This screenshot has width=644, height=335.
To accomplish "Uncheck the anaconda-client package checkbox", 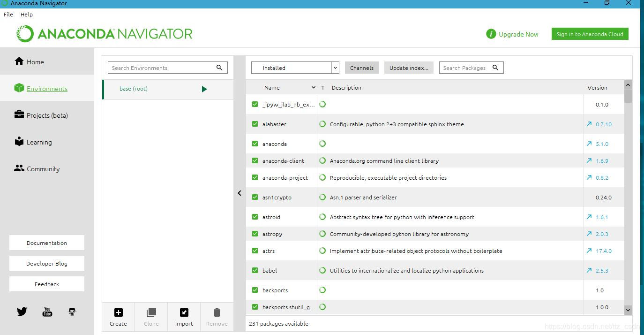I will click(255, 160).
